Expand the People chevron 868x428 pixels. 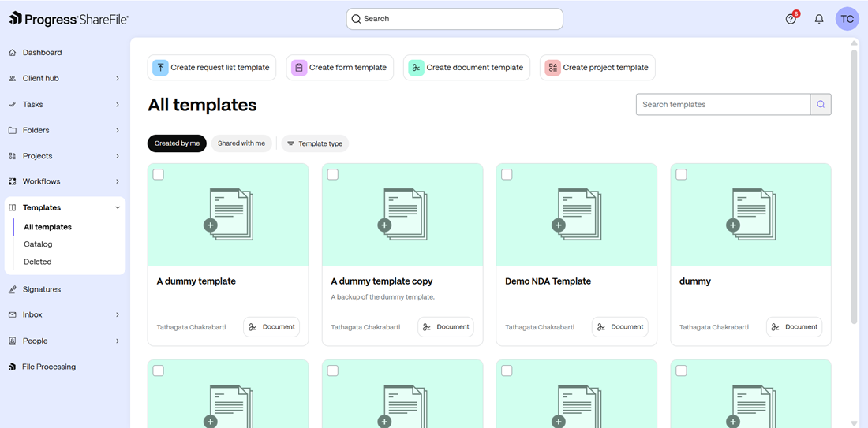pos(118,341)
